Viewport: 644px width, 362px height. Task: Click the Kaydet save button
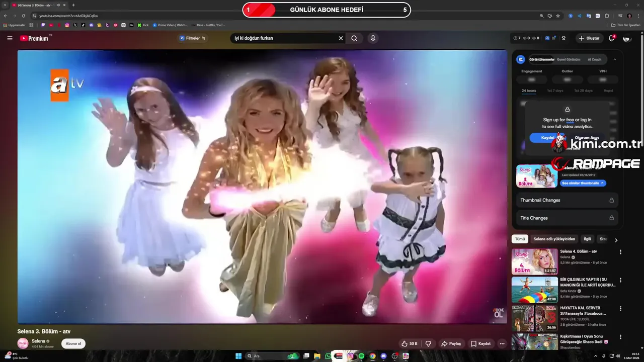pos(480,344)
